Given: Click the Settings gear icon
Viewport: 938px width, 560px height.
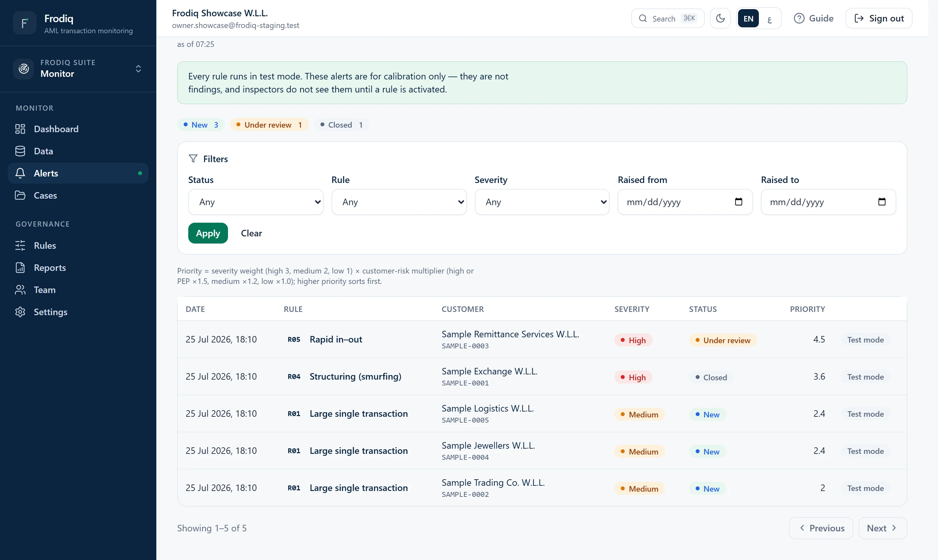Looking at the screenshot, I should pos(20,312).
